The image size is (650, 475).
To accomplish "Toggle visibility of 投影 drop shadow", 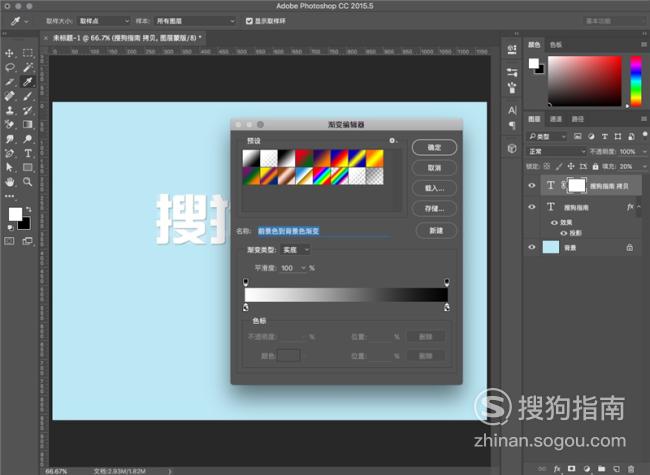I will 564,233.
